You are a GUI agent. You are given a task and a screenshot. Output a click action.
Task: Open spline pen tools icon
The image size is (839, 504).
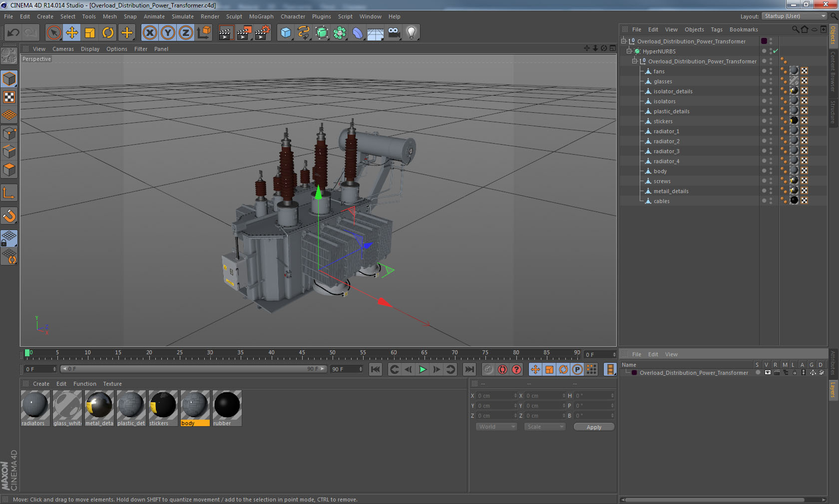(304, 33)
